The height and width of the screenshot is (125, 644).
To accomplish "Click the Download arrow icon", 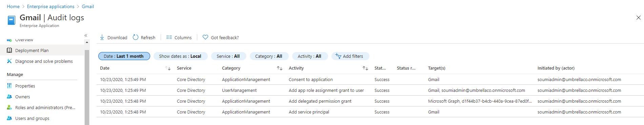I will [x=102, y=37].
